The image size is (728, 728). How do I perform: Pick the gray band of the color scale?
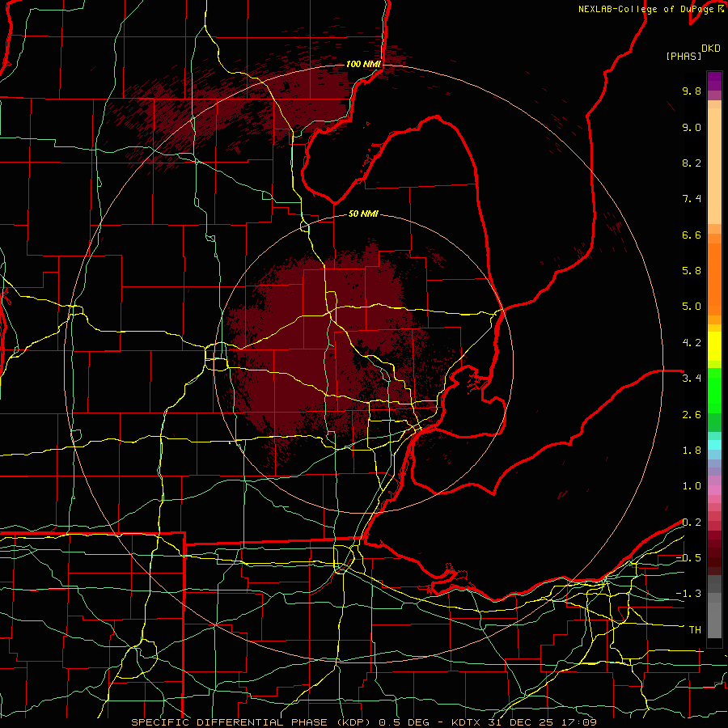coord(714,607)
